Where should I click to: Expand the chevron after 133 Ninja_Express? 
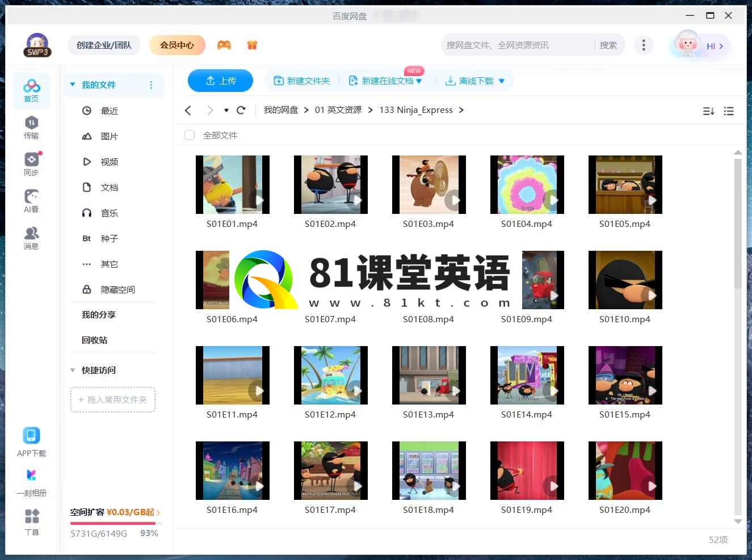click(461, 110)
